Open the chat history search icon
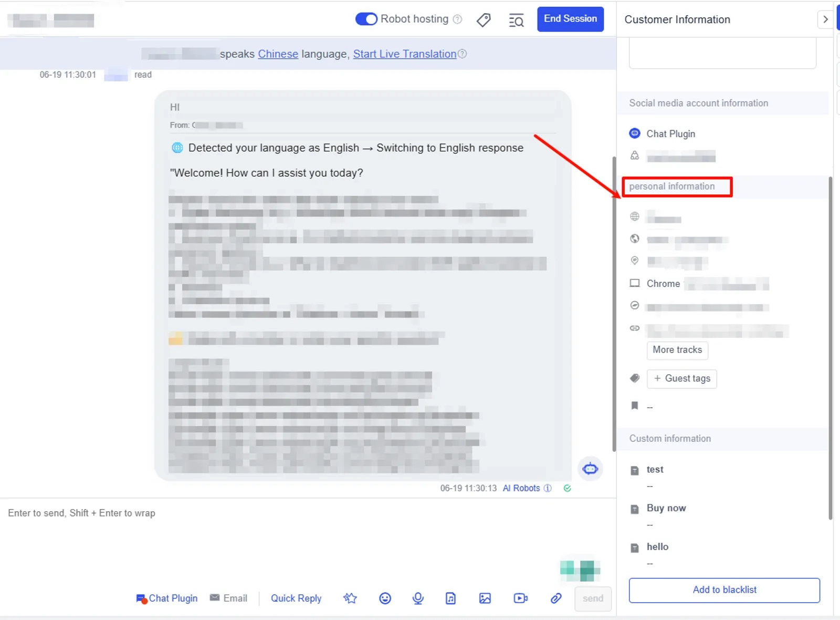The width and height of the screenshot is (840, 620). coord(516,20)
